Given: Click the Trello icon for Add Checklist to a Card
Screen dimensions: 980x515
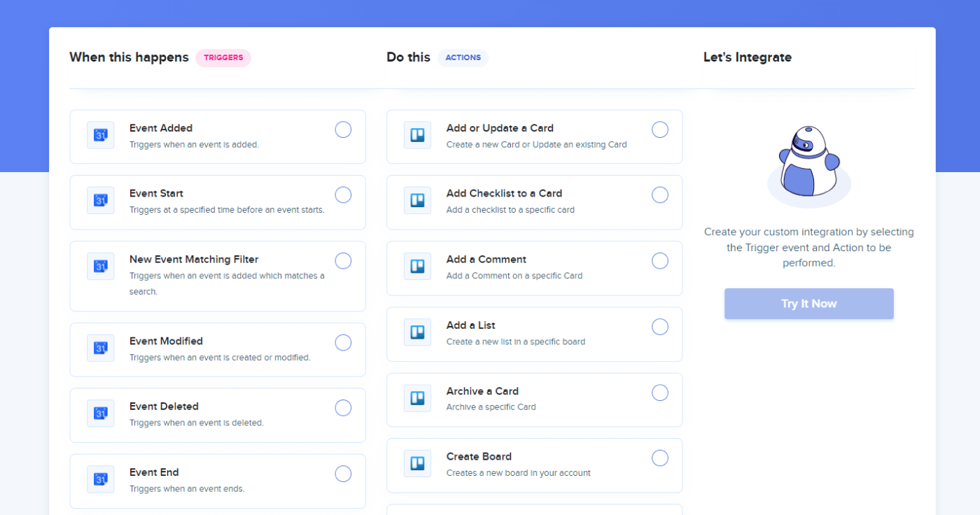Looking at the screenshot, I should [x=417, y=200].
